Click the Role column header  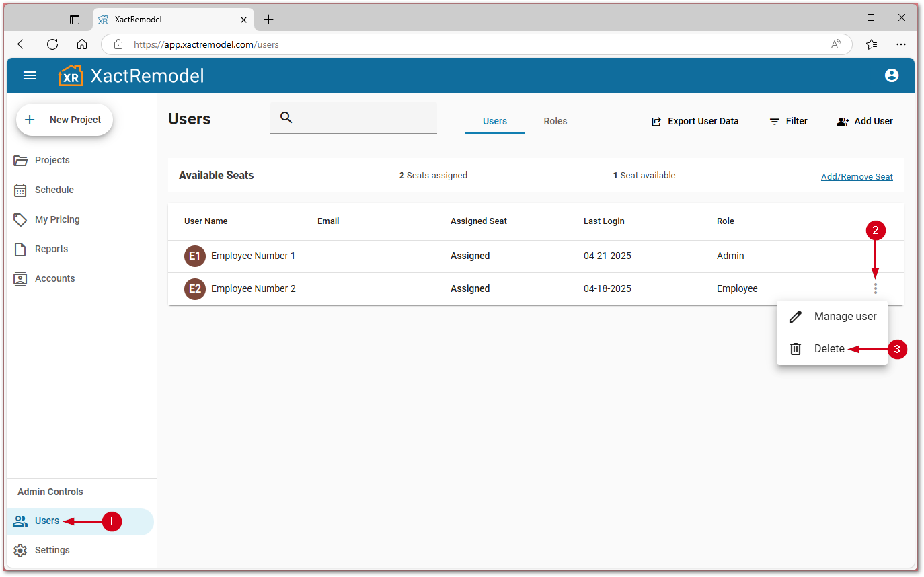pos(726,221)
